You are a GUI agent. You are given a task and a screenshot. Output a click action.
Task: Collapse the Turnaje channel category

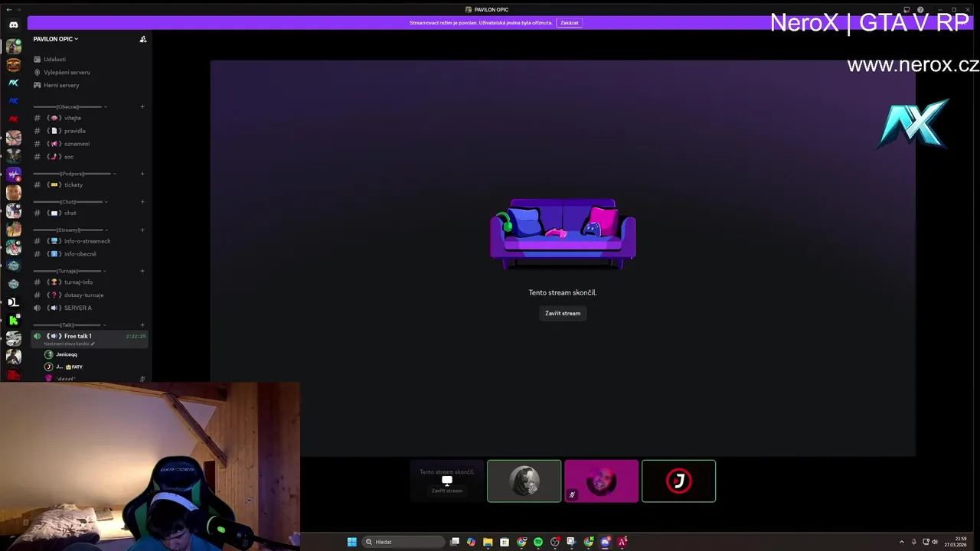point(70,271)
